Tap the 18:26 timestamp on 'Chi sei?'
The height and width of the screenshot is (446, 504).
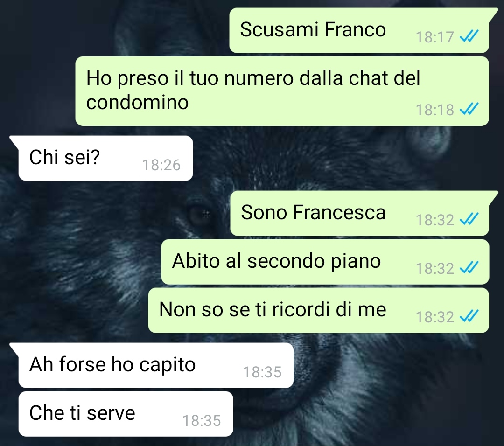click(x=161, y=165)
